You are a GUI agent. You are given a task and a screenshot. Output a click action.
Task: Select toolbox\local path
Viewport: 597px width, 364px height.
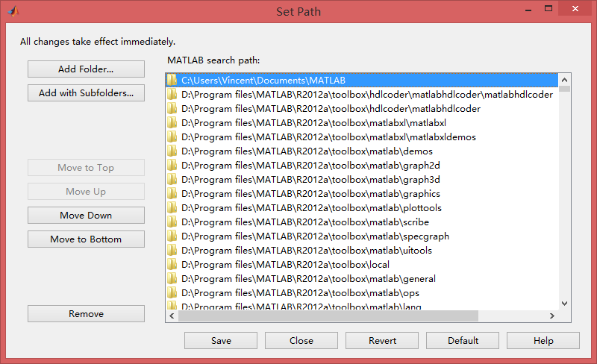tap(362, 264)
